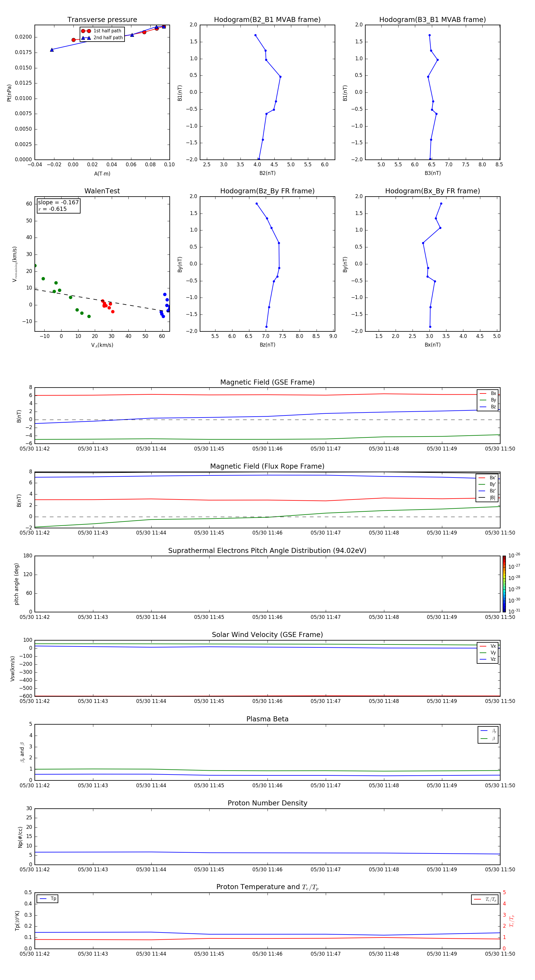Image resolution: width=535 pixels, height=980 pixels.
Task: Click the Vz legend entry
Action: [488, 659]
